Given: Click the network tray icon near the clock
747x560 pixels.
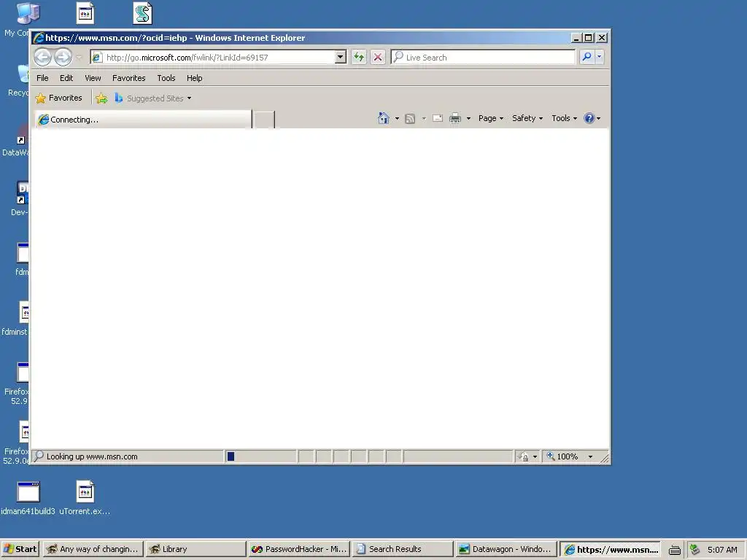Looking at the screenshot, I should [x=694, y=550].
